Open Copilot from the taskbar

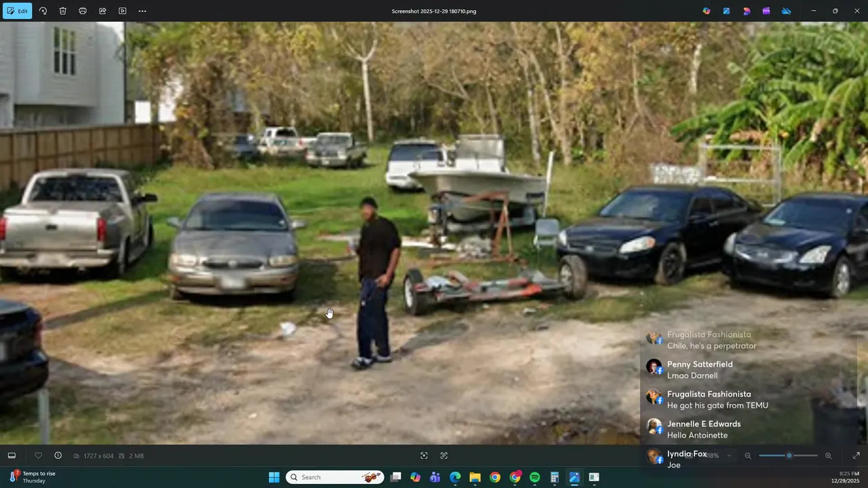tap(416, 477)
